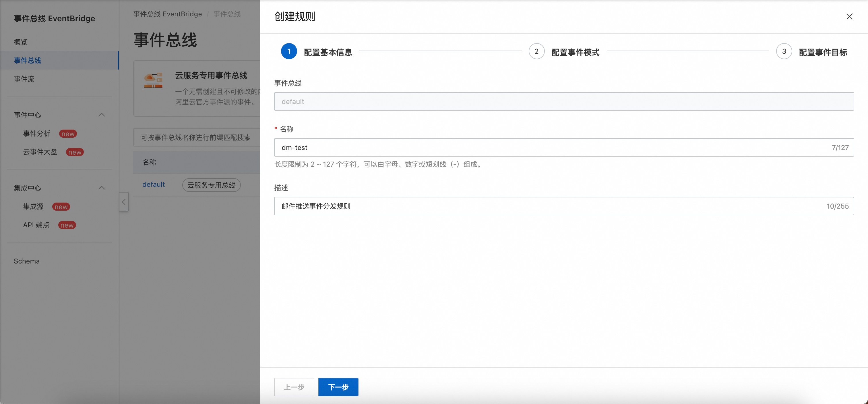Click the 7/127 character counter
Screen dimensions: 868x404
coord(840,147)
